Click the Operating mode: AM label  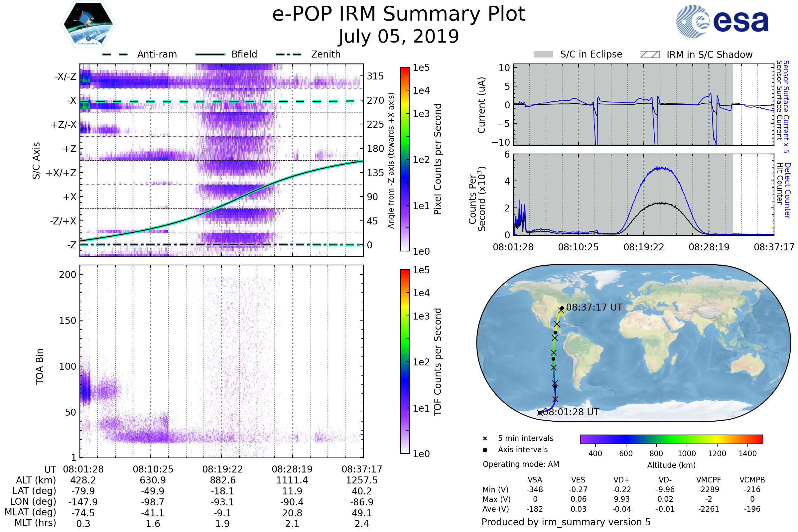pos(521,464)
